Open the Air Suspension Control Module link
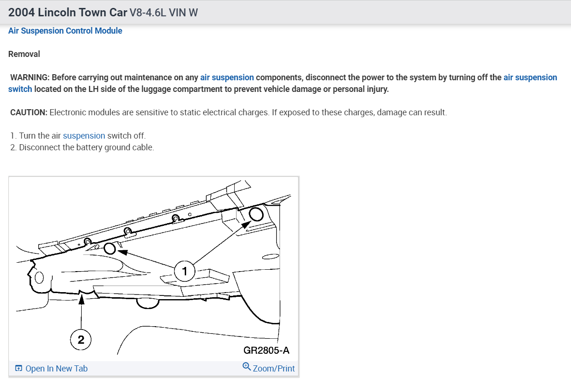The width and height of the screenshot is (571, 392). pos(65,31)
